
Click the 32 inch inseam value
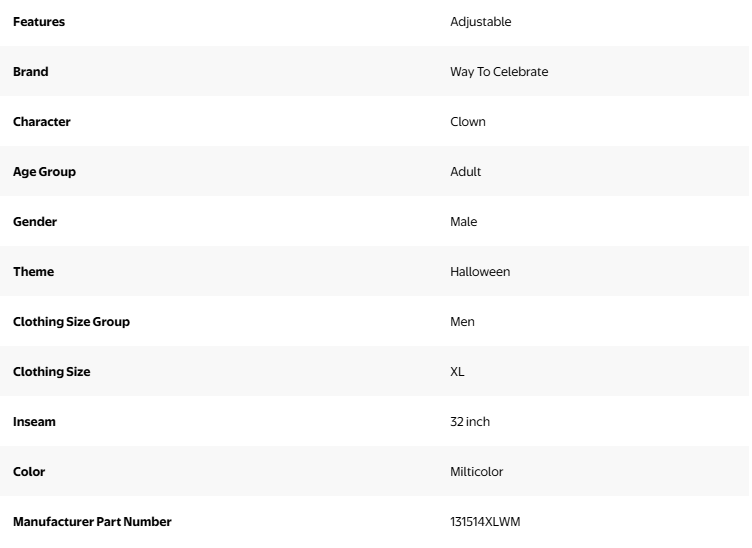(x=470, y=422)
